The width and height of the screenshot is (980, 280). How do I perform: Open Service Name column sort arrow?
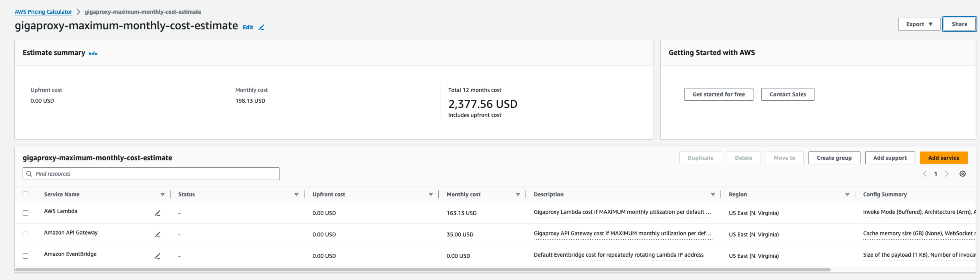[162, 194]
